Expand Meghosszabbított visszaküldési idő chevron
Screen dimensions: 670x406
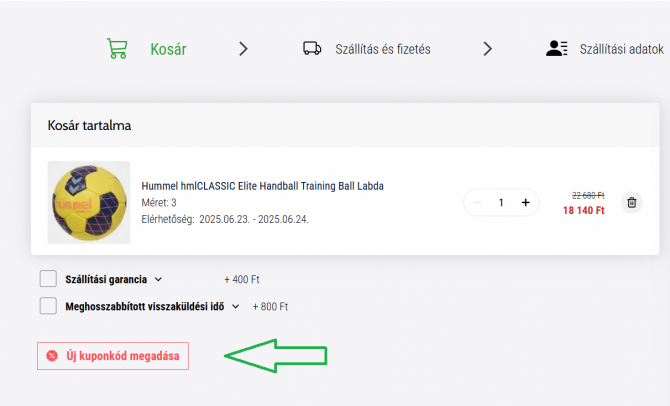(x=235, y=306)
